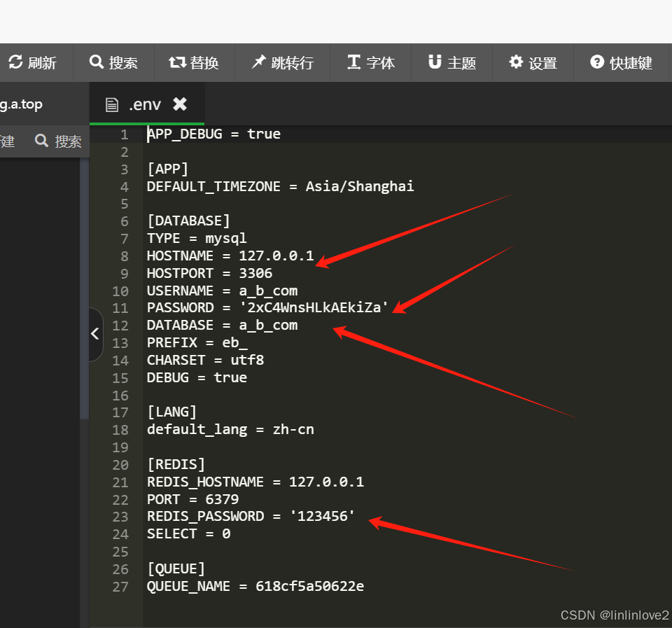Click the [APP] section line
The width and height of the screenshot is (672, 628).
coord(167,169)
